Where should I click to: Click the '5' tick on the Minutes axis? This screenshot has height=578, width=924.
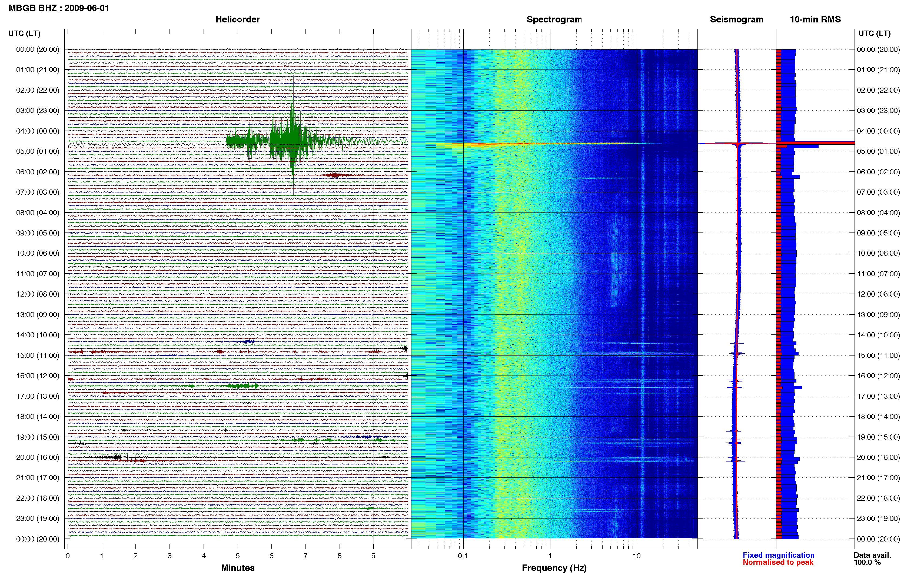238,556
